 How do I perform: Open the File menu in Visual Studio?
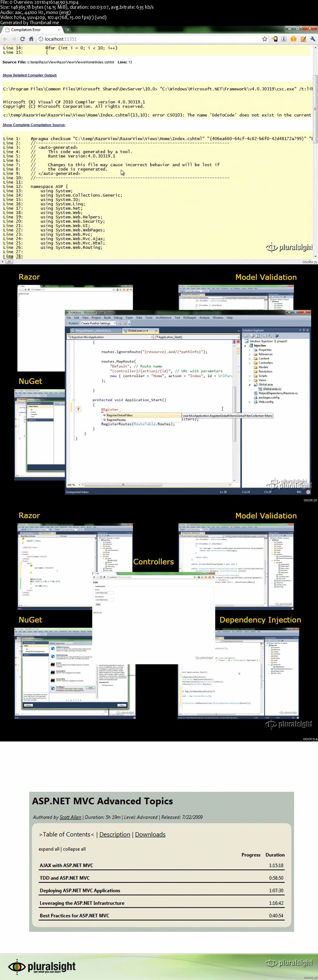(x=68, y=318)
